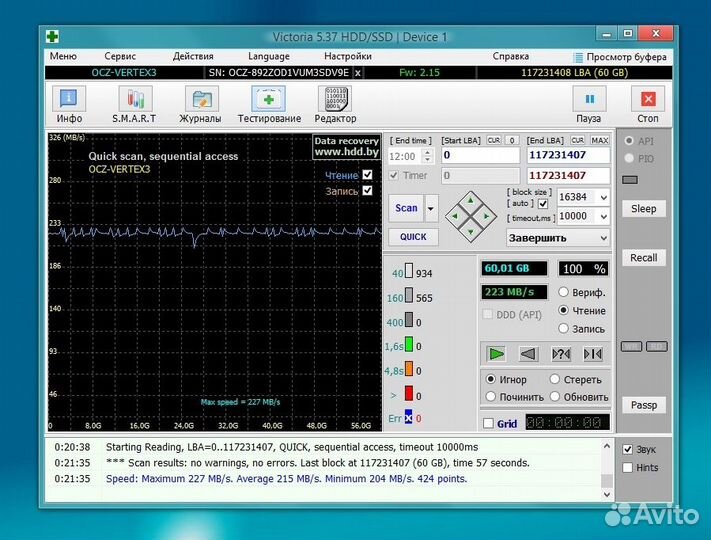This screenshot has height=540, width=711.
Task: Click CUR button beside Start LBA
Action: click(x=494, y=141)
